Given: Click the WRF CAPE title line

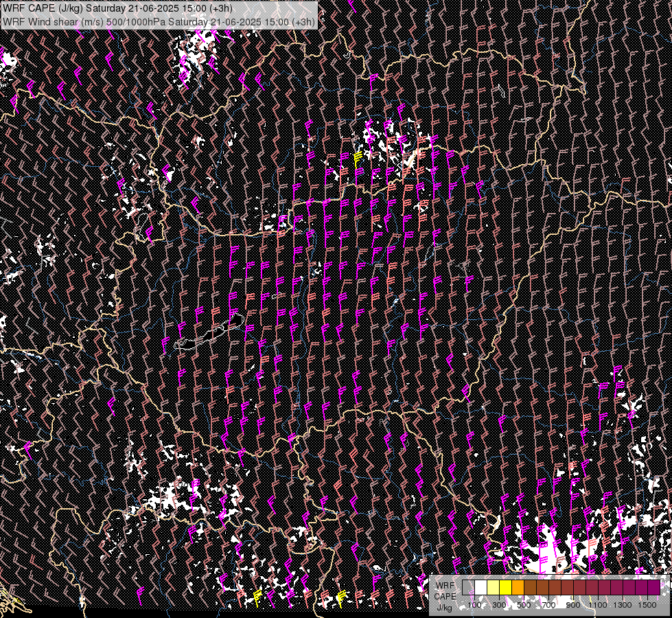Looking at the screenshot, I should tap(117, 8).
